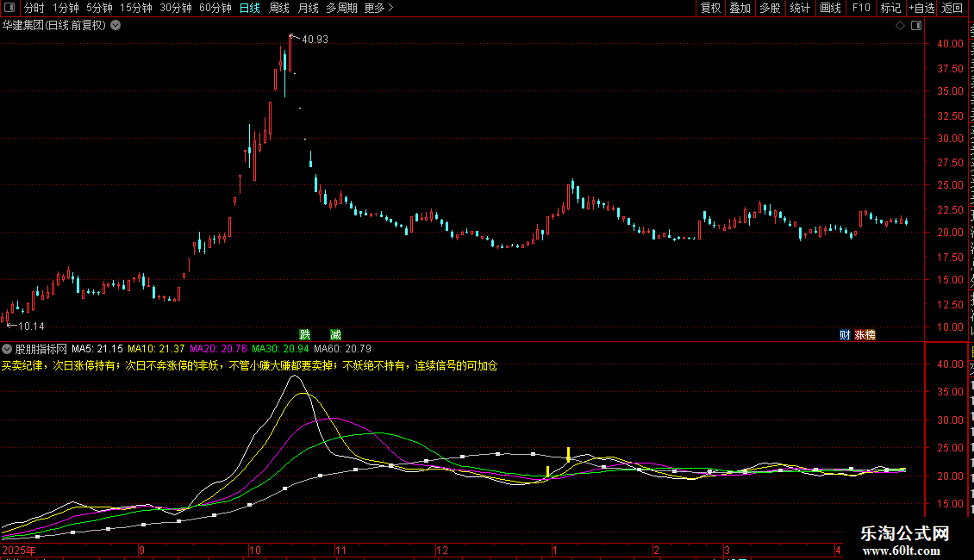Viewport: 974px width, 560px height.
Task: Click the 2025年 timeline label
Action: (19, 550)
